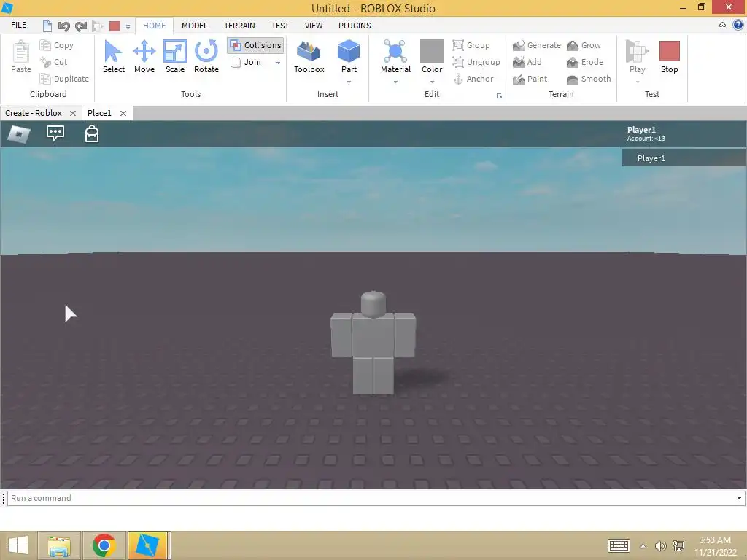This screenshot has width=747, height=560.
Task: Choose the Scale tool
Action: [175, 57]
